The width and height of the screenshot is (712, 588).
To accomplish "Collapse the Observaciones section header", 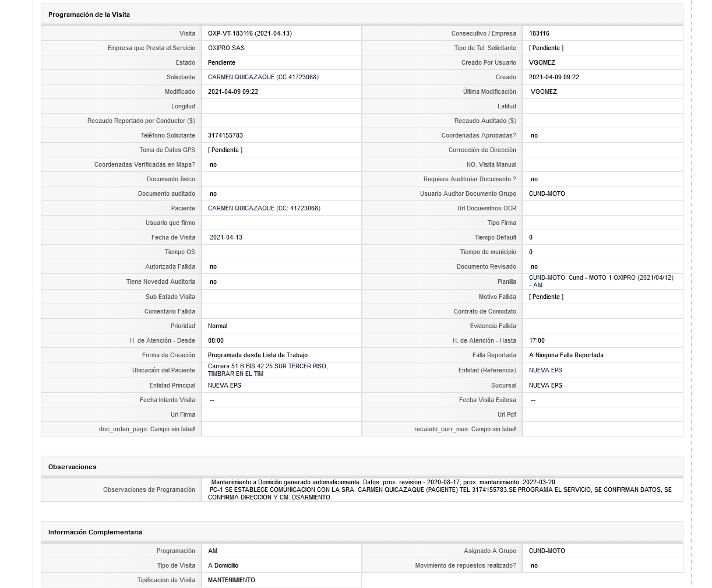I will [362, 467].
